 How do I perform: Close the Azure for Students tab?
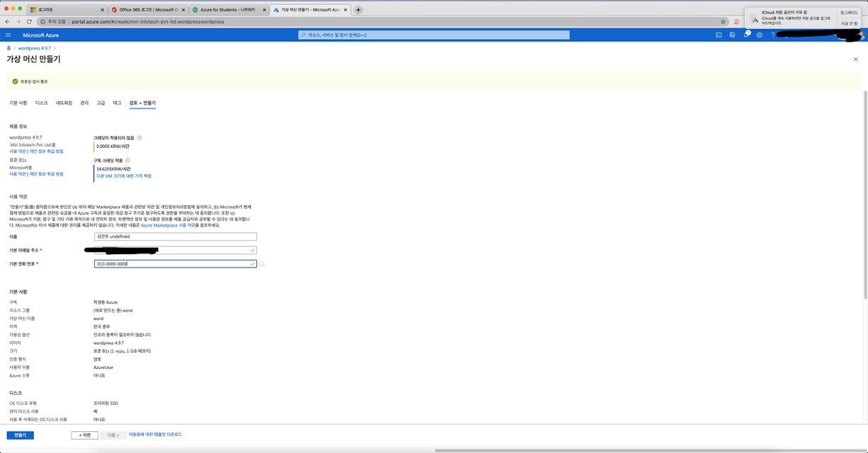pyautogui.click(x=265, y=10)
